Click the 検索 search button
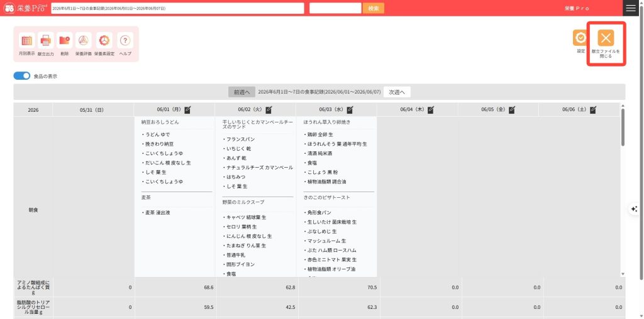Image resolution: width=644 pixels, height=319 pixels. [374, 8]
